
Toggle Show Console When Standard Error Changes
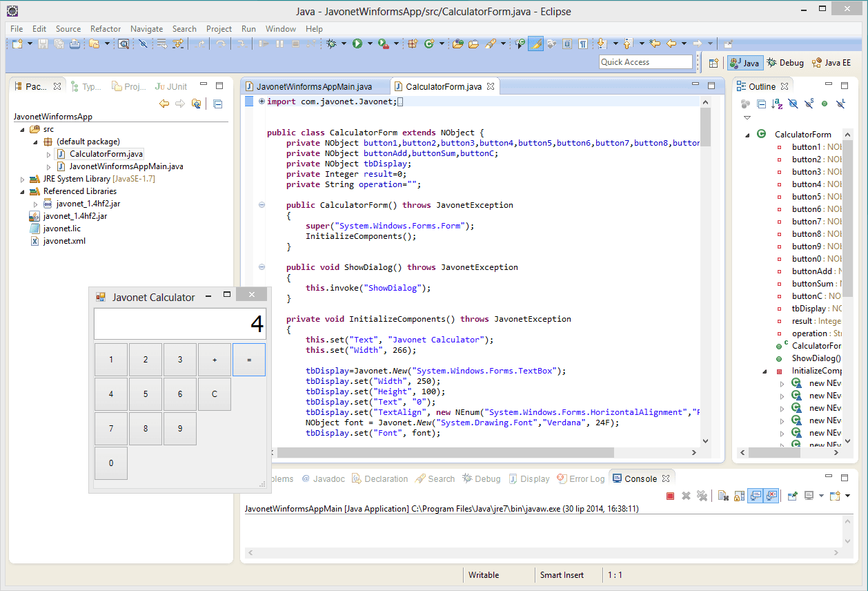[772, 496]
